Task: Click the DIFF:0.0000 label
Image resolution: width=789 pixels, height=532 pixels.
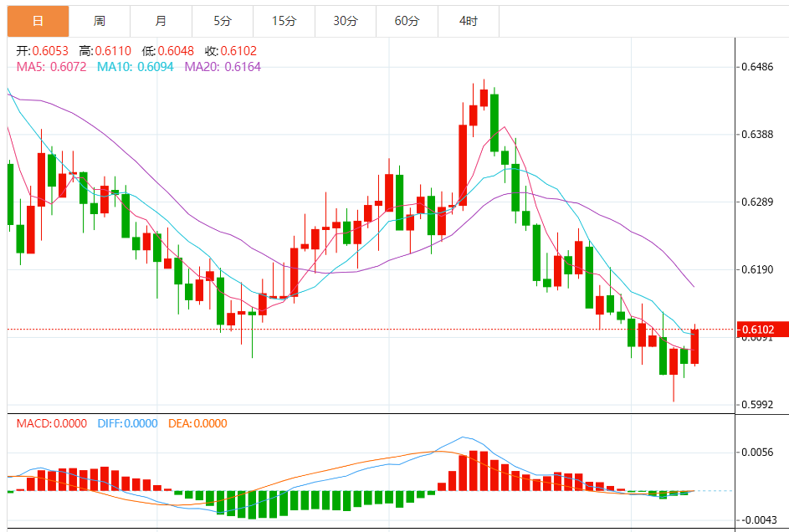Action: click(x=127, y=423)
